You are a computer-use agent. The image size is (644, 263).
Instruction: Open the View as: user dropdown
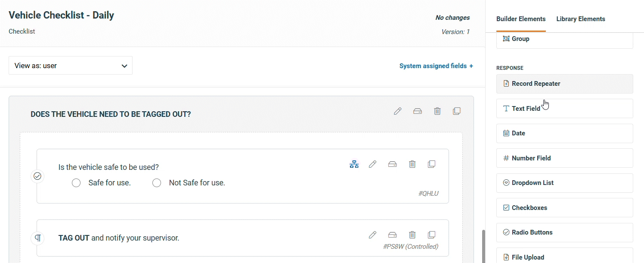71,66
